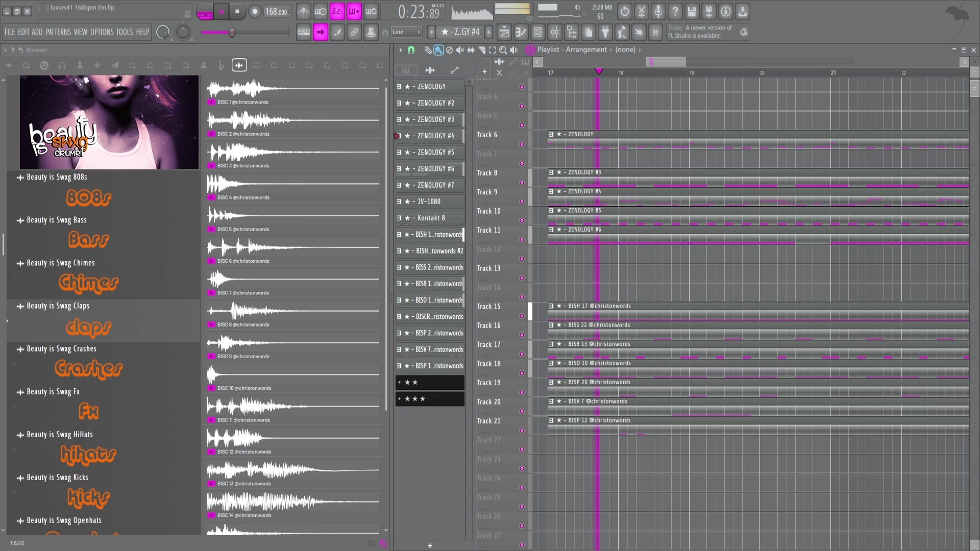The image size is (980, 551).
Task: Select the Slice tool in Playlist toolbar
Action: pos(481,50)
